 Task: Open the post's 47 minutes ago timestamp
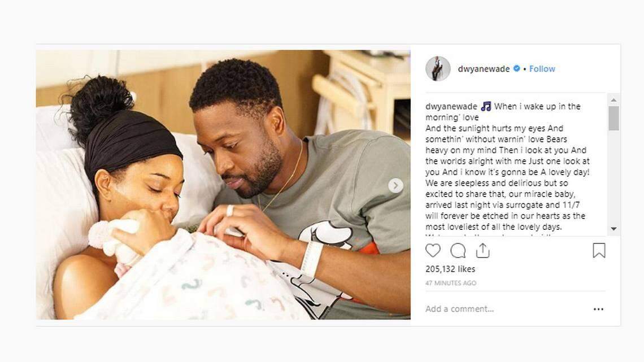coord(451,283)
